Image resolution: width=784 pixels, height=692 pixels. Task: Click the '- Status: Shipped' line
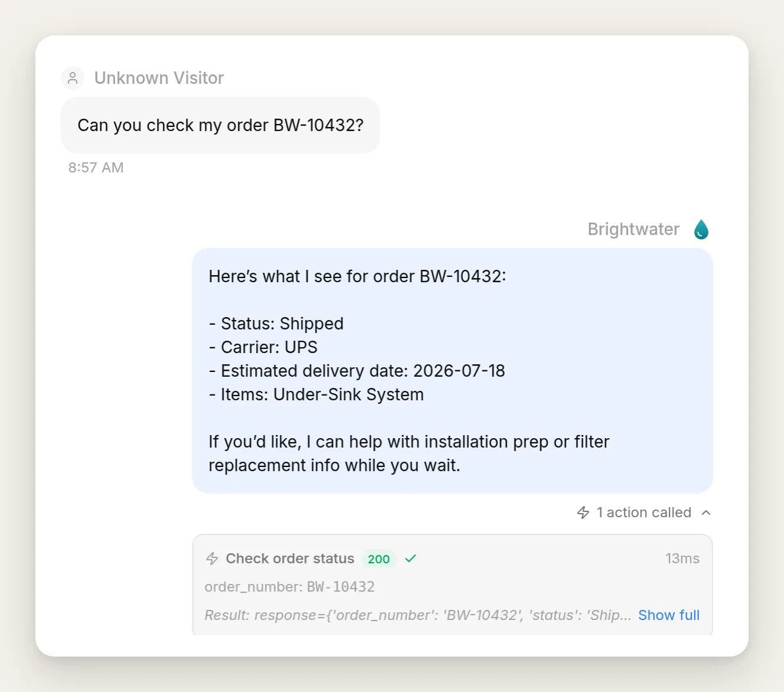pyautogui.click(x=276, y=324)
